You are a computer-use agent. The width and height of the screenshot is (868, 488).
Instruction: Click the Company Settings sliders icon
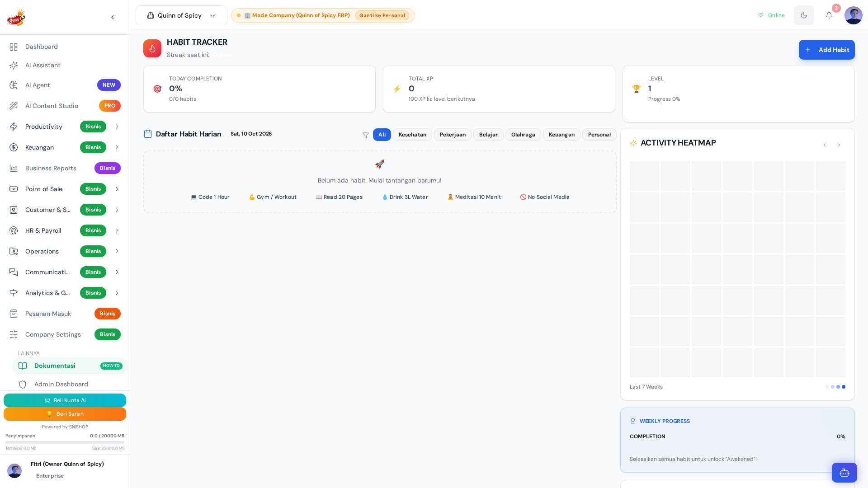click(14, 334)
